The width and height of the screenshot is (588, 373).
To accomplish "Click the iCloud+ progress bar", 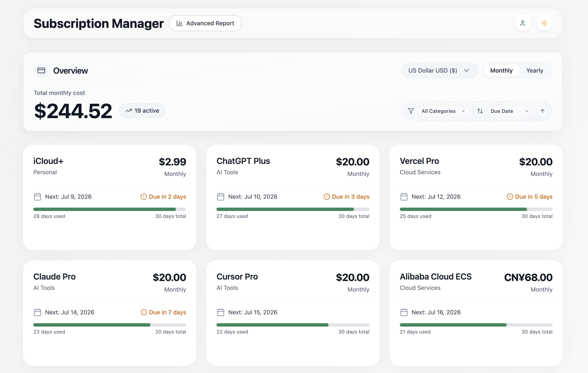I will pyautogui.click(x=110, y=209).
